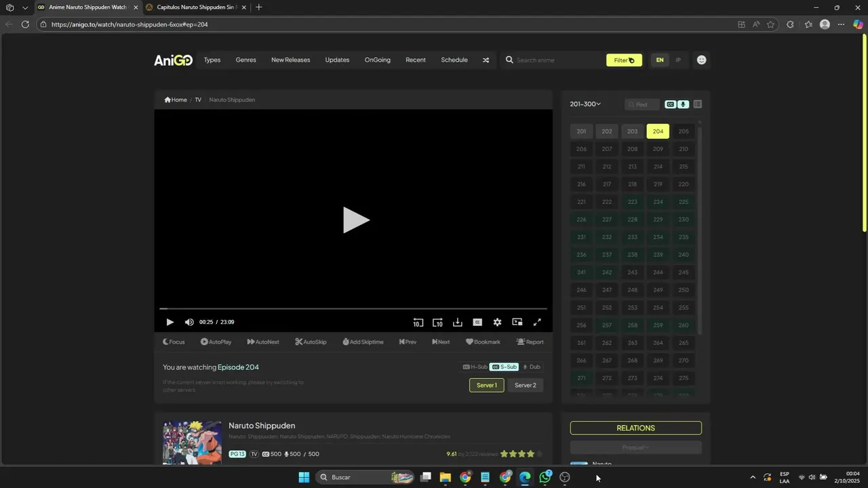Screen dimensions: 868x488
Task: Click the episode Find input field
Action: (x=642, y=104)
